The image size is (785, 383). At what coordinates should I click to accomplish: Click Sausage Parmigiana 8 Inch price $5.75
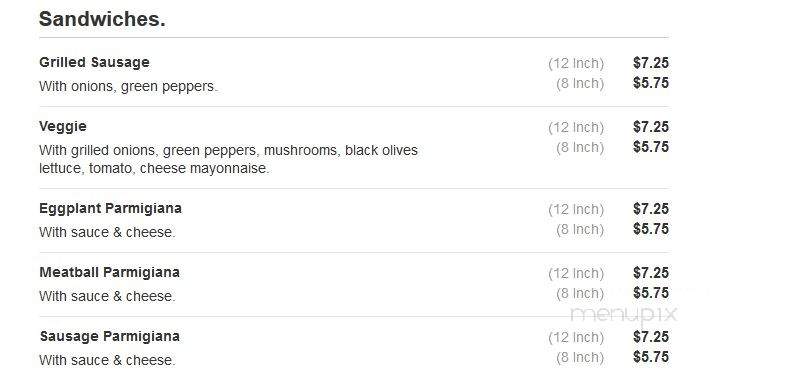651,357
